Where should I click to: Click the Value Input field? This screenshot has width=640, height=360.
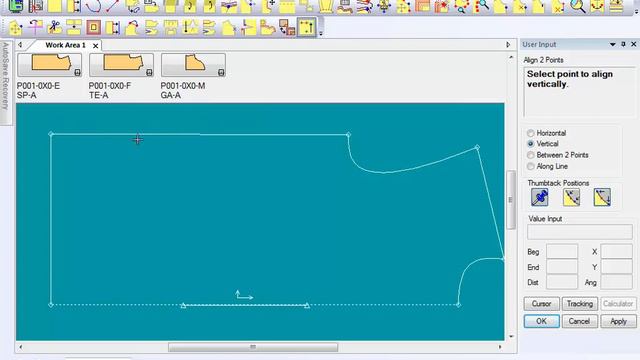pos(580,231)
